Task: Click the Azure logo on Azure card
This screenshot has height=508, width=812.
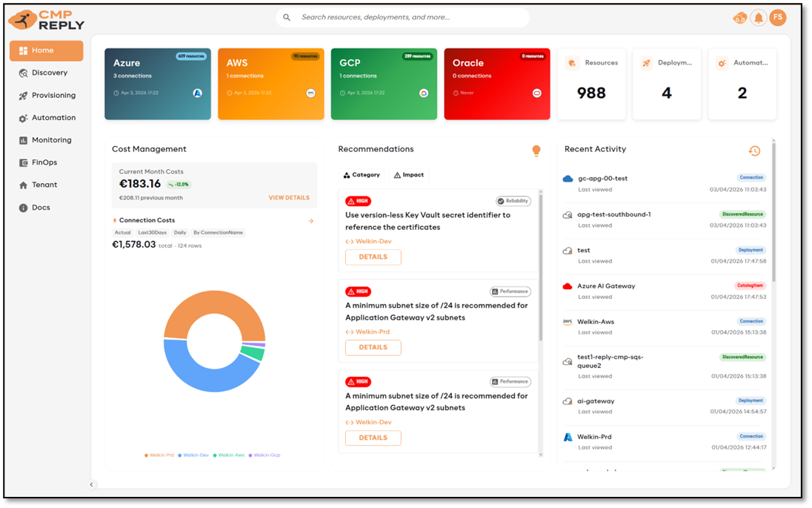Action: click(198, 93)
